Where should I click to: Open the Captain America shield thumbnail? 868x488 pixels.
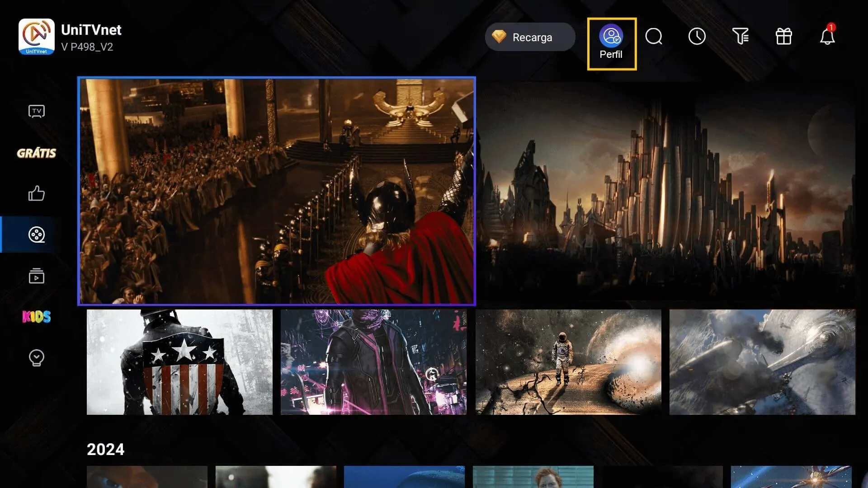pos(179,362)
